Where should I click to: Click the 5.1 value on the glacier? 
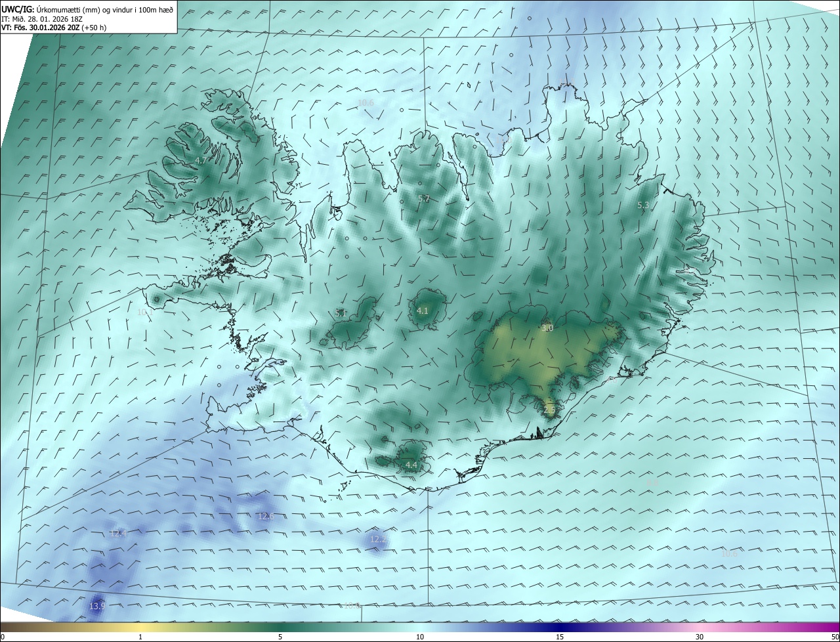(341, 313)
